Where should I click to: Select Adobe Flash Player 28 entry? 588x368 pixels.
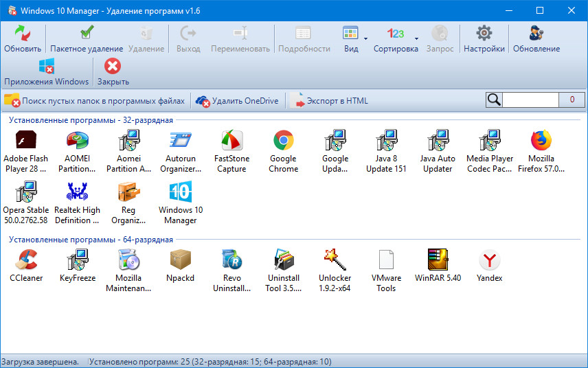(x=26, y=152)
